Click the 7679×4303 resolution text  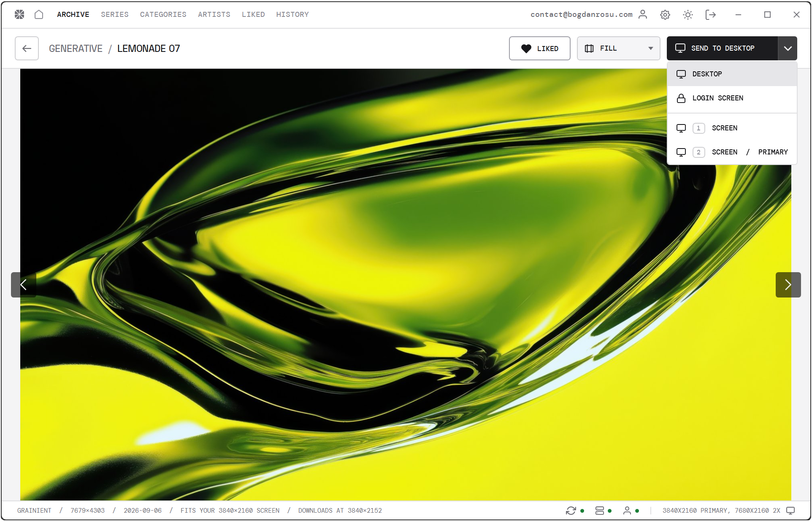pos(87,511)
